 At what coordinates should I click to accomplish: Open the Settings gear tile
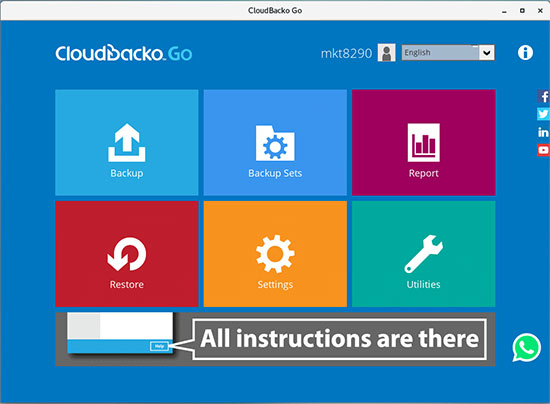pos(275,254)
